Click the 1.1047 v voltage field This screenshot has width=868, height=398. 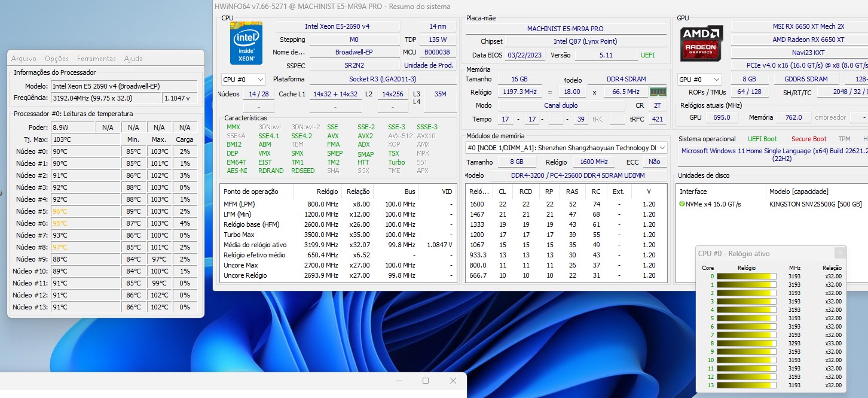[180, 98]
